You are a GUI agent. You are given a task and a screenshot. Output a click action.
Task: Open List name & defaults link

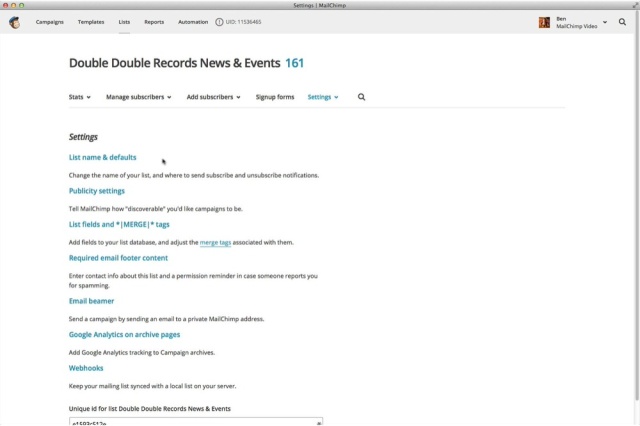pyautogui.click(x=102, y=158)
